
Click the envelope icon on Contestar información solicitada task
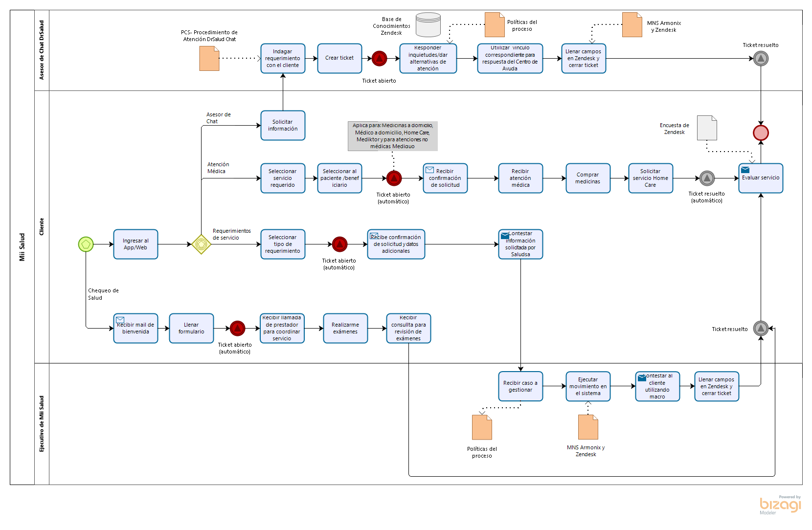pos(505,236)
